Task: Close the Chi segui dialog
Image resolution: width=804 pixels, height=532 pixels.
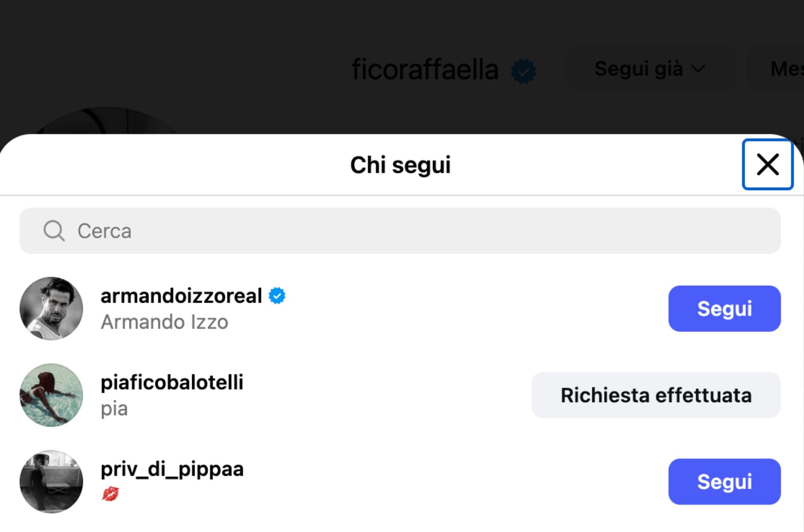Action: click(x=767, y=165)
